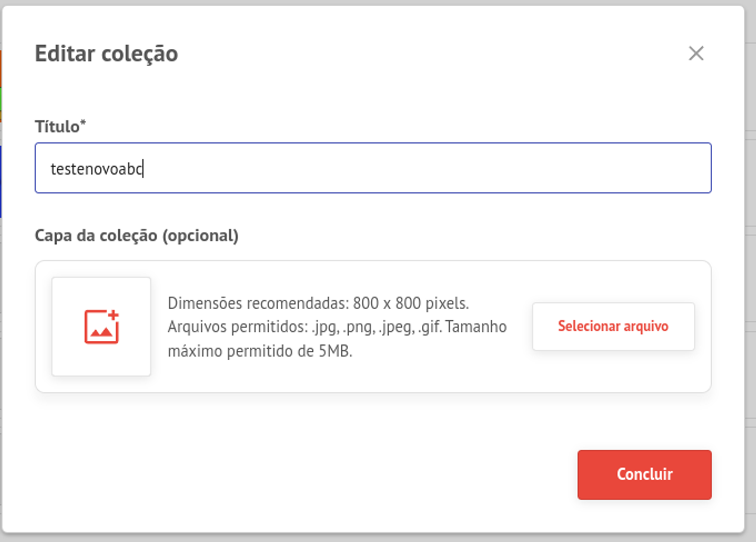Click the Editar coleção heading
Image resolution: width=756 pixels, height=542 pixels.
(106, 54)
